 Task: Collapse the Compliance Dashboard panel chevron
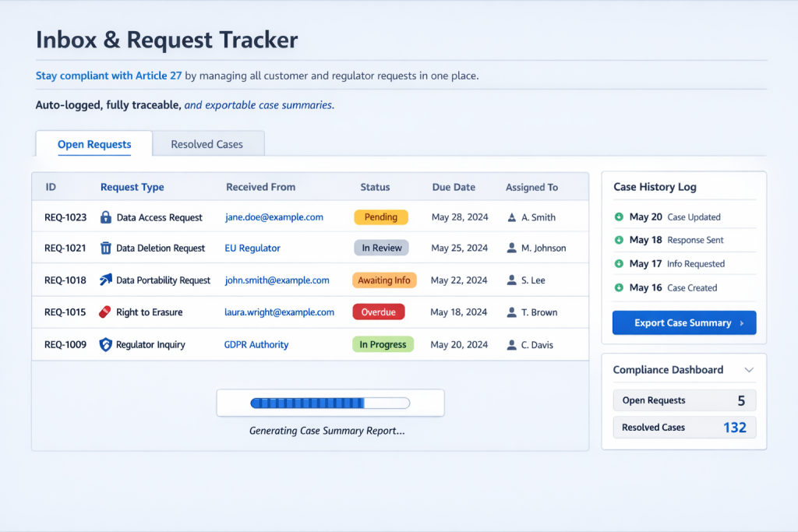coord(749,370)
